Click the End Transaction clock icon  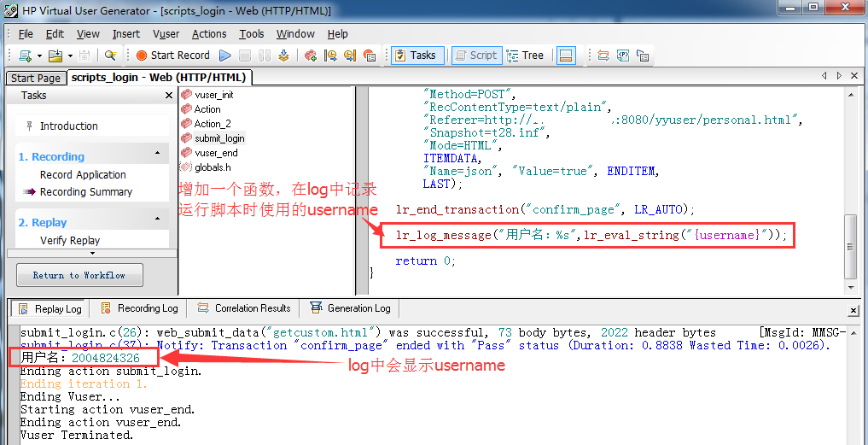point(350,56)
